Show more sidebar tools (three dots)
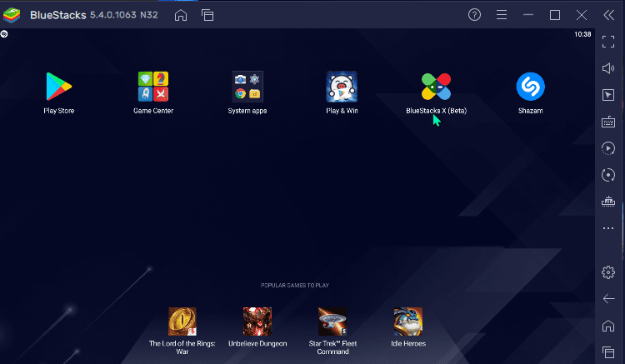 (607, 228)
